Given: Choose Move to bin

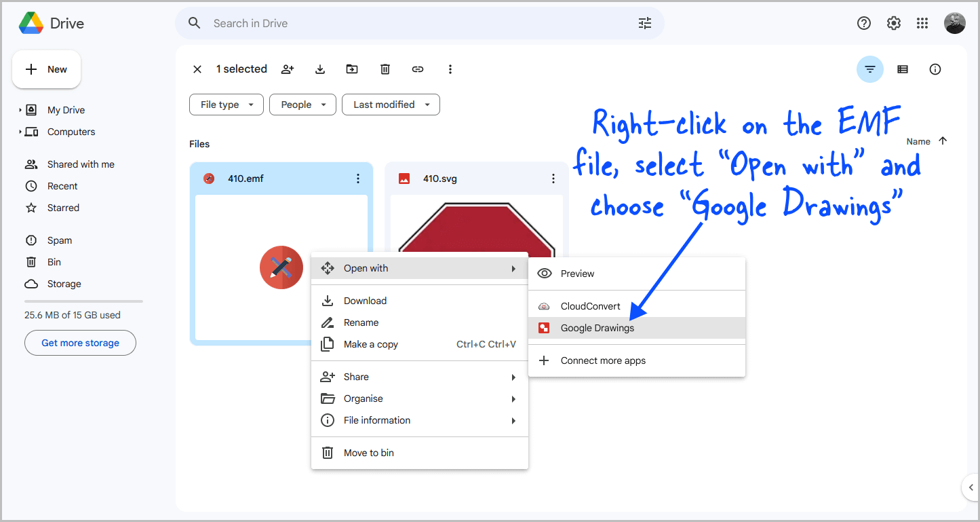Looking at the screenshot, I should coord(419,453).
